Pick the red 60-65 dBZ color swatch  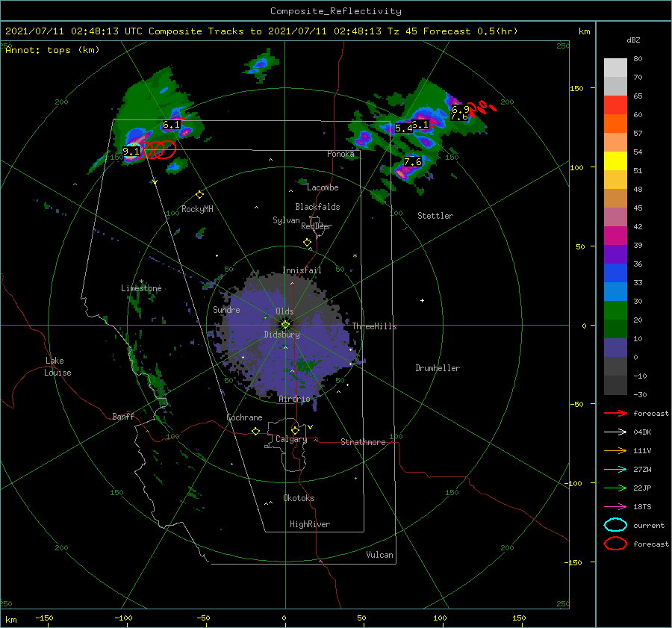pos(615,105)
